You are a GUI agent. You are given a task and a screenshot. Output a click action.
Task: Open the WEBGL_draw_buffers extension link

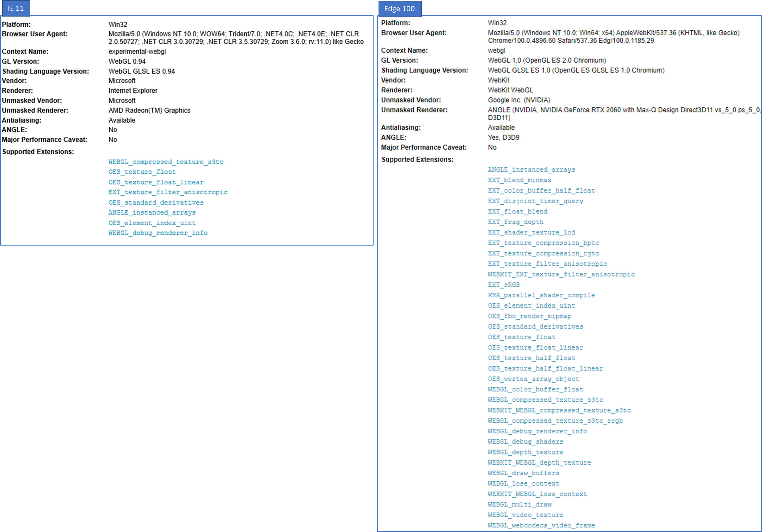point(523,473)
